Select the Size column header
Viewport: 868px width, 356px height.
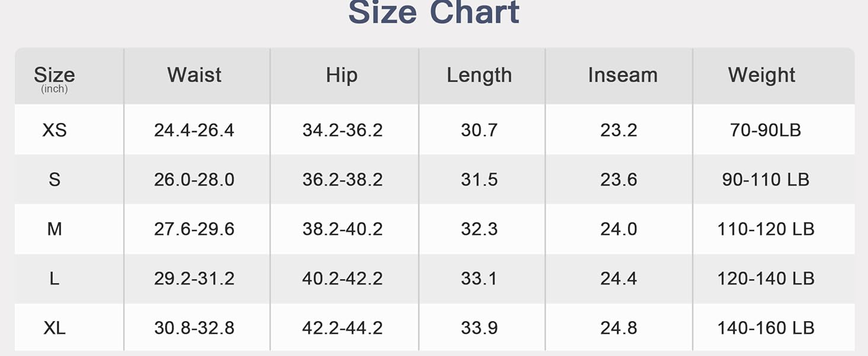55,76
